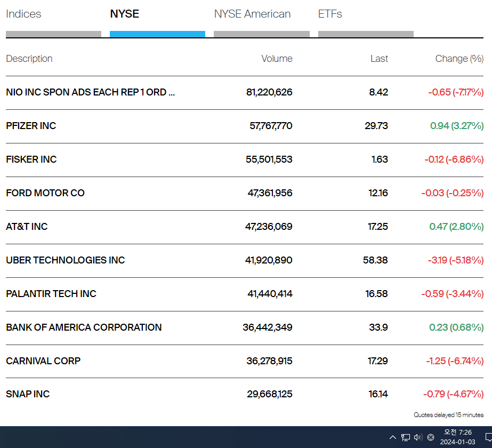This screenshot has height=448, width=492.
Task: Click Fisker volume 55,501,553
Action: [x=269, y=159]
